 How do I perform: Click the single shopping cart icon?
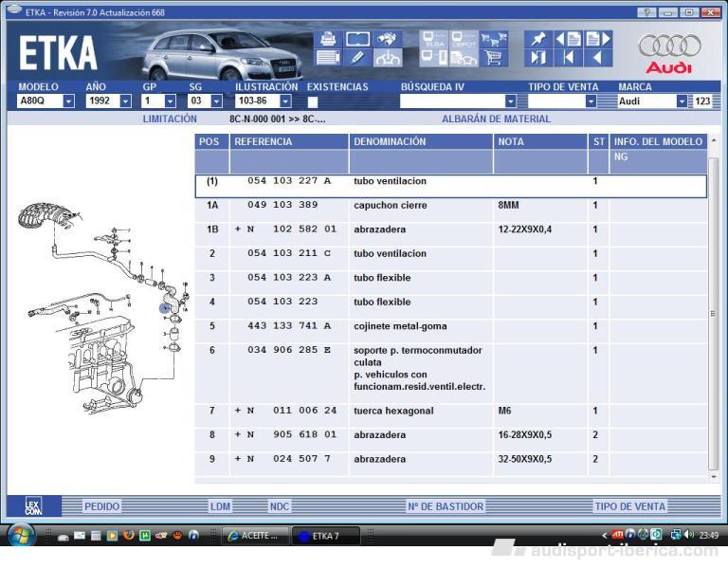(493, 58)
